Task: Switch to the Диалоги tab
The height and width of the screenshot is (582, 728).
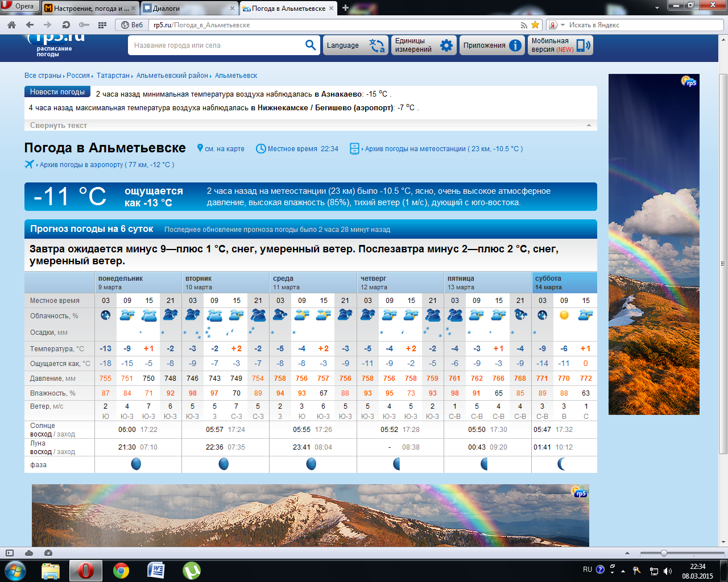Action: click(x=188, y=9)
